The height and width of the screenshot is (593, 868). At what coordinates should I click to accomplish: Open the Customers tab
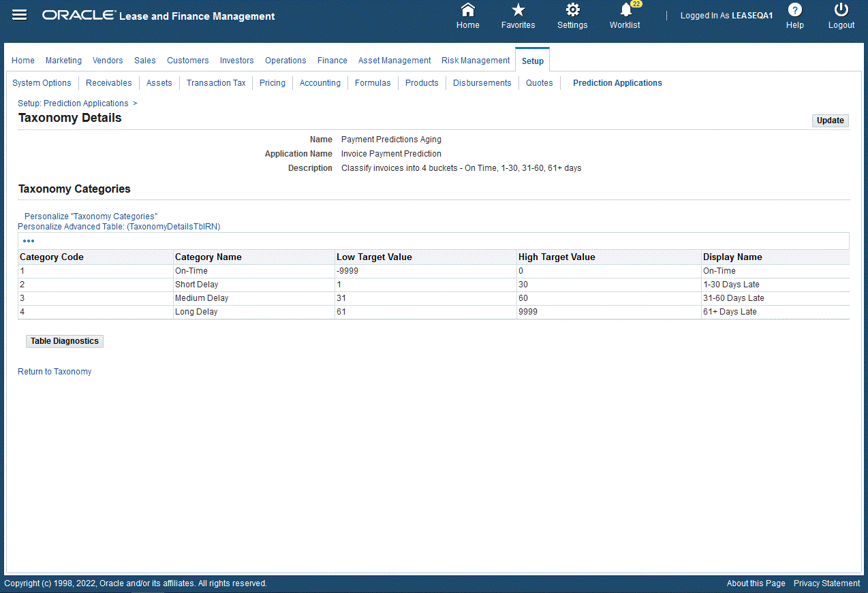(x=188, y=61)
